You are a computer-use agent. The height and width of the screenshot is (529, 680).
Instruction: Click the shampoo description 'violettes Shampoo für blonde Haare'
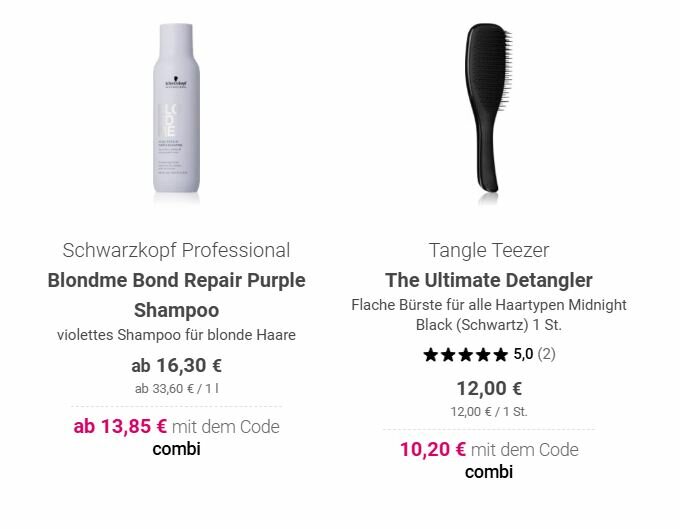pyautogui.click(x=176, y=335)
